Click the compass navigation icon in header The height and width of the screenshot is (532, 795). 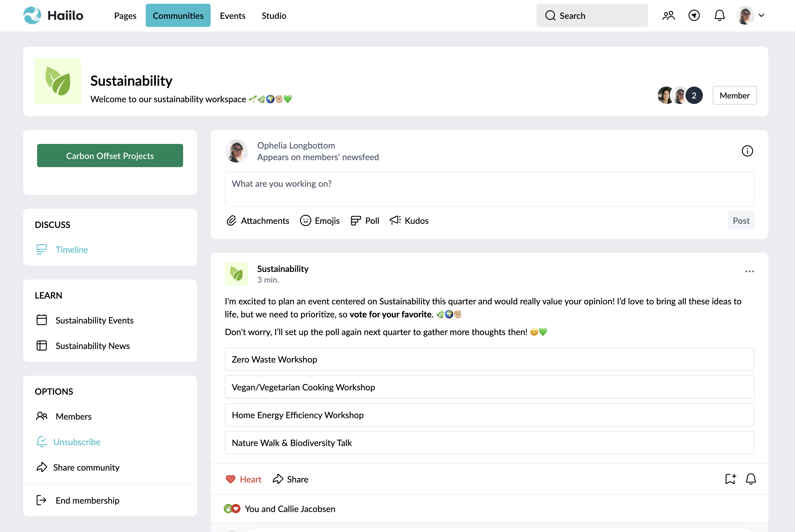694,16
